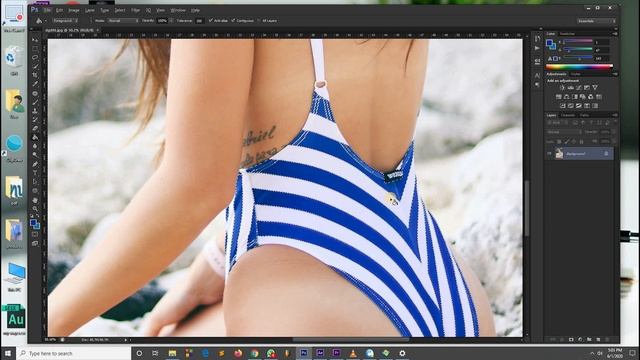The height and width of the screenshot is (360, 640).
Task: Select the Rectangular Marquee tool
Action: (35, 49)
